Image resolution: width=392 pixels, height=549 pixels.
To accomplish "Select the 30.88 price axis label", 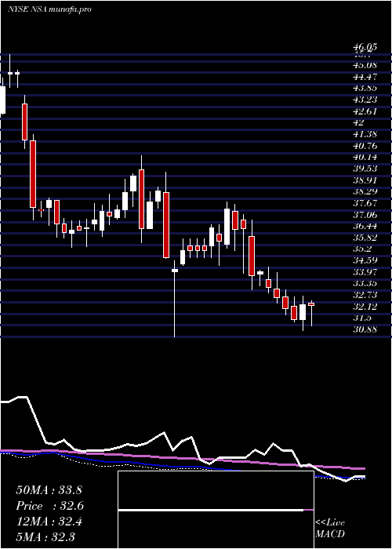I will [365, 329].
